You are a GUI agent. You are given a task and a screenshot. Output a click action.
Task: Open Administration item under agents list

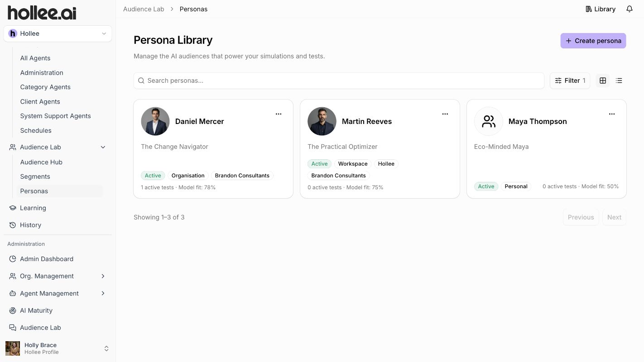42,72
